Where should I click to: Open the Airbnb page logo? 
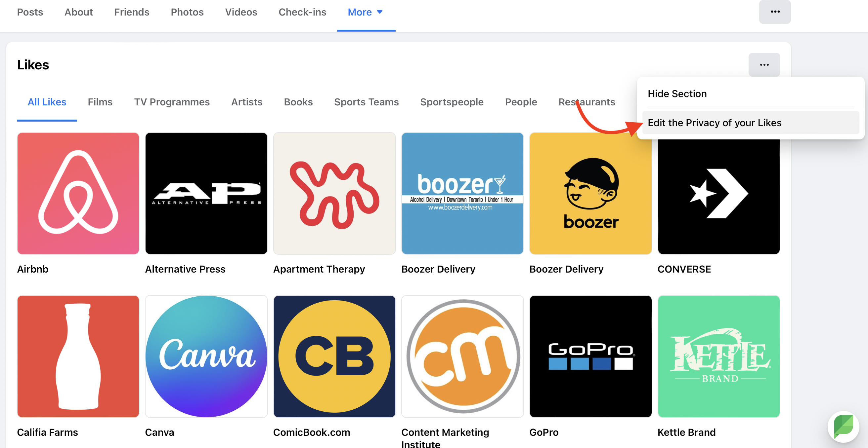point(78,193)
